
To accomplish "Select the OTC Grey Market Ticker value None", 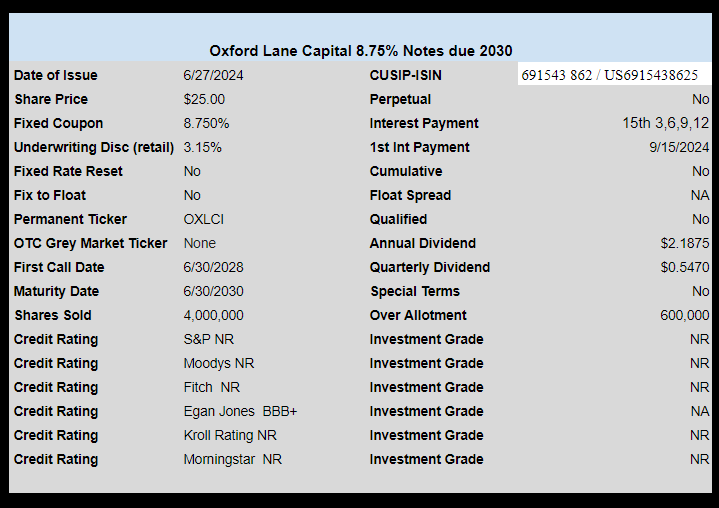I will point(199,243).
